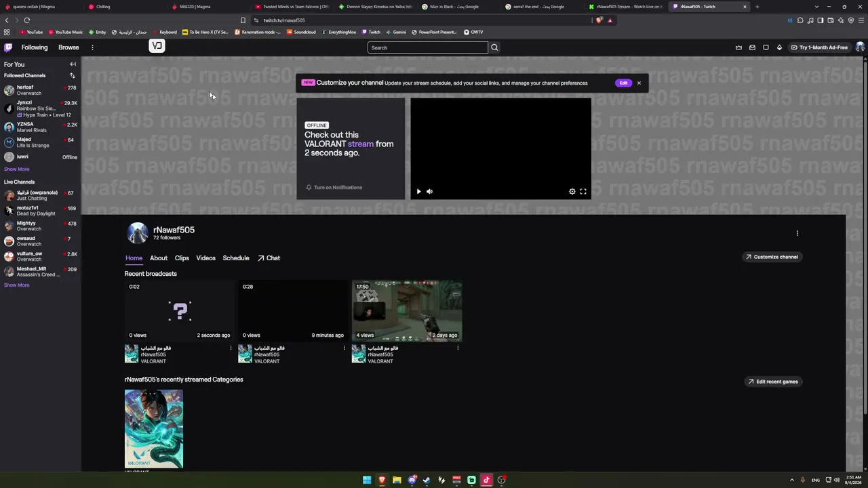Collapse the For You sidebar

point(73,64)
